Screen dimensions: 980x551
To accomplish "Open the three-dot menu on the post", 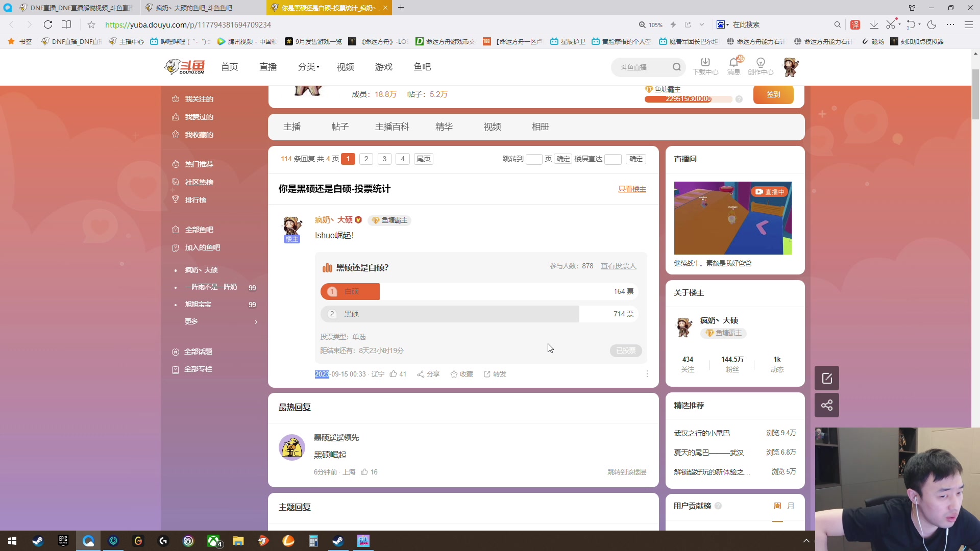I will tap(647, 374).
